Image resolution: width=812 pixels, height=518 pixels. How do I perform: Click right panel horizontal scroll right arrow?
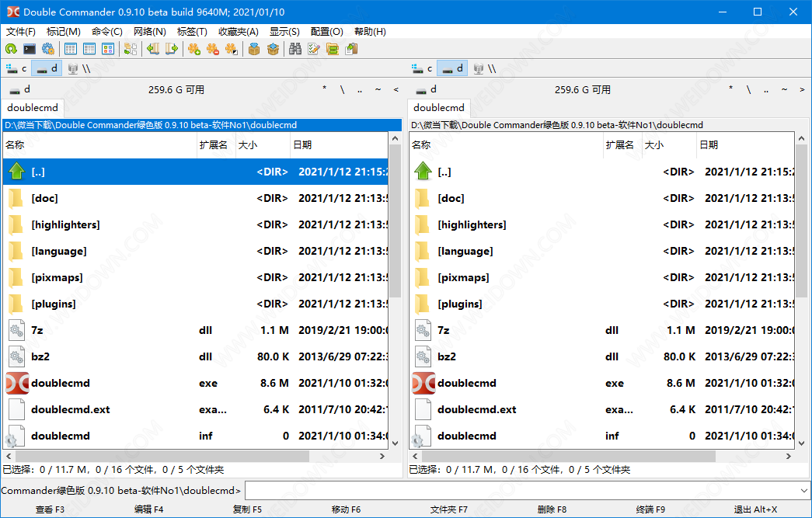tap(788, 457)
